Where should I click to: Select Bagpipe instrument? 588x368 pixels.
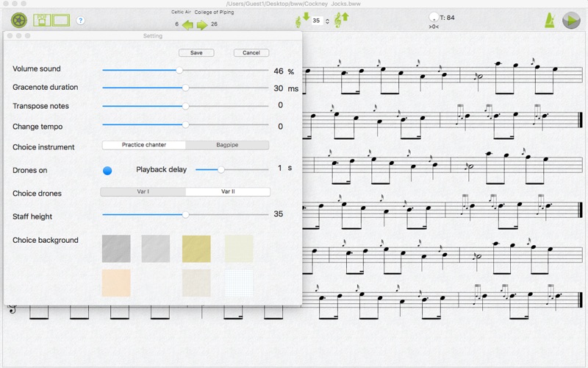(227, 145)
